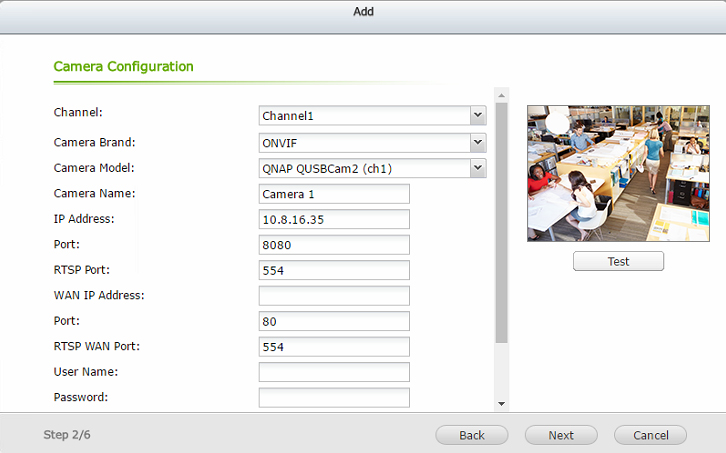Click the Camera Configuration heading

pos(124,66)
